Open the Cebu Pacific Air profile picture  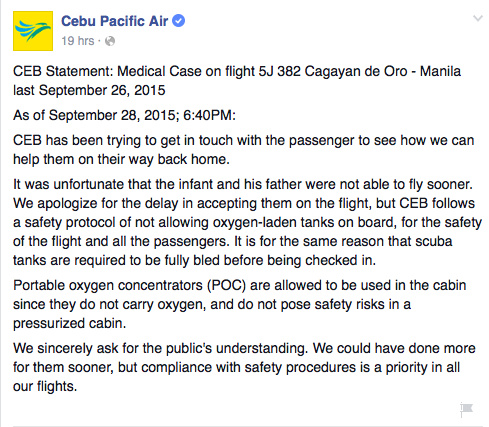pos(33,31)
